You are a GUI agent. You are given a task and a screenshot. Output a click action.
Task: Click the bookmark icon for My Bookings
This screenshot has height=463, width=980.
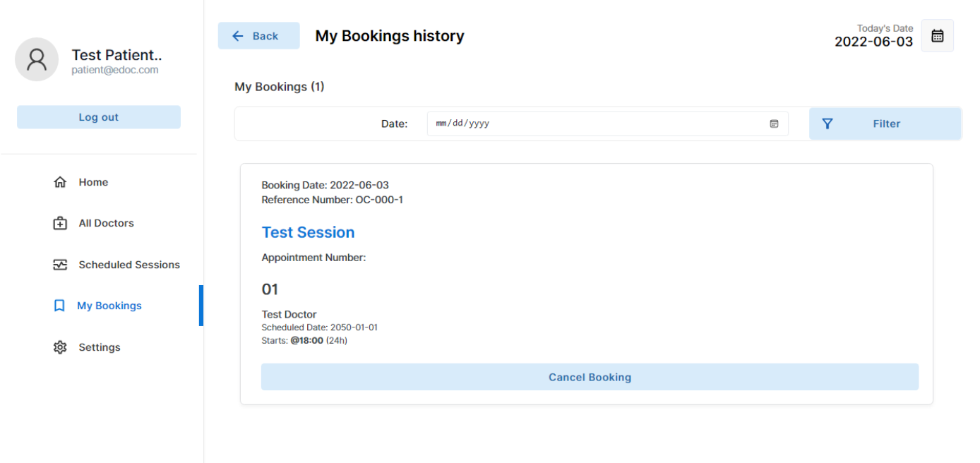[59, 306]
